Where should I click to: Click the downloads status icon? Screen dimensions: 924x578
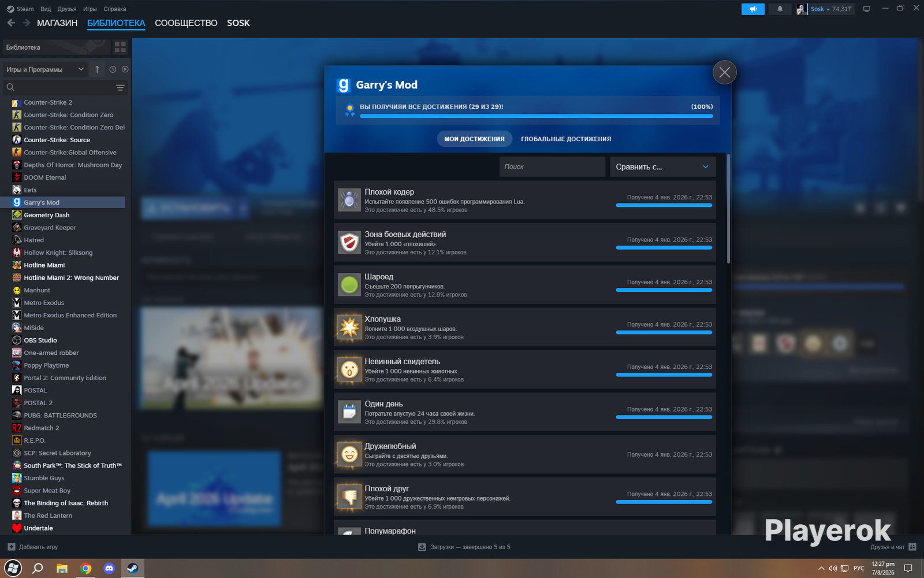422,547
